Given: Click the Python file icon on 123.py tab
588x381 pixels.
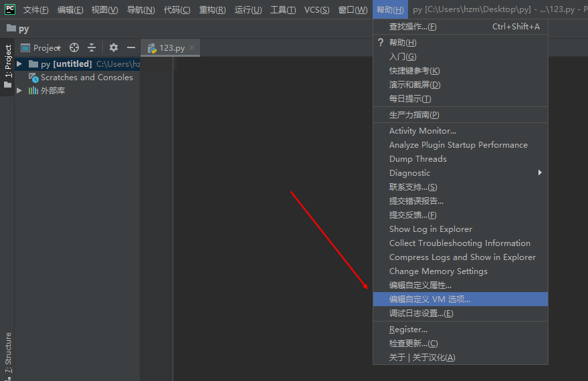Looking at the screenshot, I should [x=152, y=48].
